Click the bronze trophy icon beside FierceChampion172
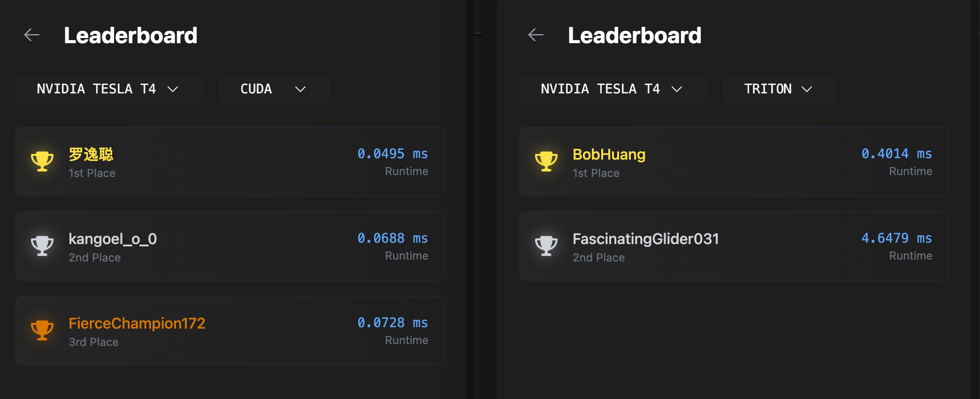980x399 pixels. (x=42, y=330)
